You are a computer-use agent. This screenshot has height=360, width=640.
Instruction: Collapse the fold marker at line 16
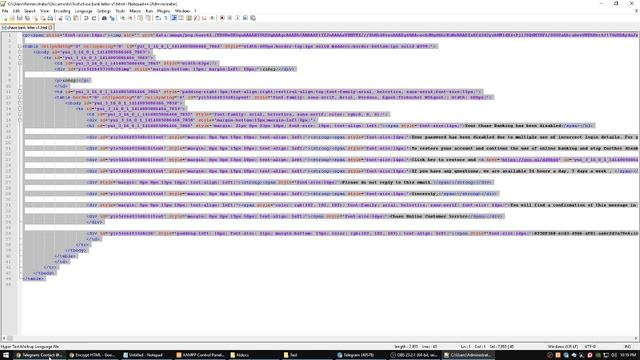click(x=20, y=120)
